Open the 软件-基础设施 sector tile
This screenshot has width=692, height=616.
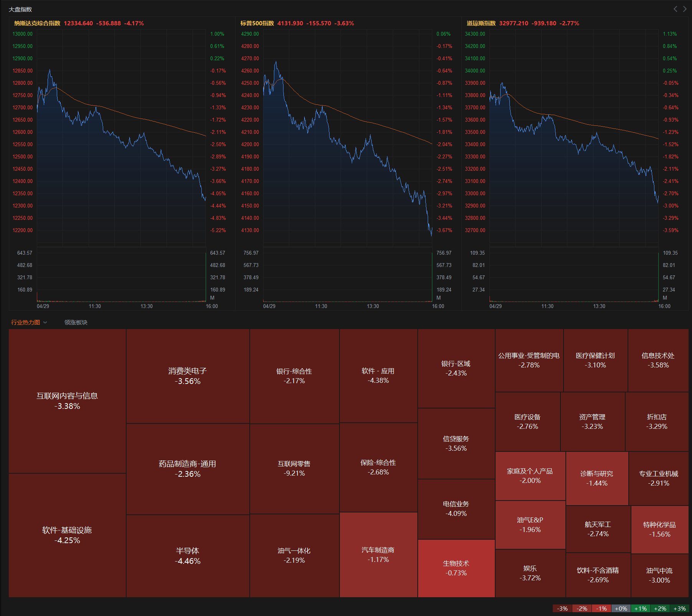tap(67, 535)
